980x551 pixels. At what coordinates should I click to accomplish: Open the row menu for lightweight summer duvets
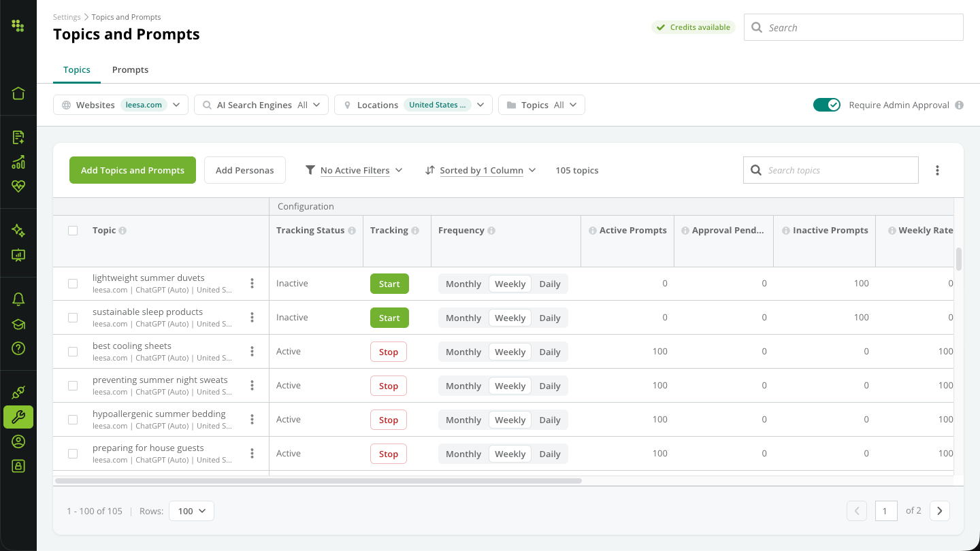click(252, 283)
